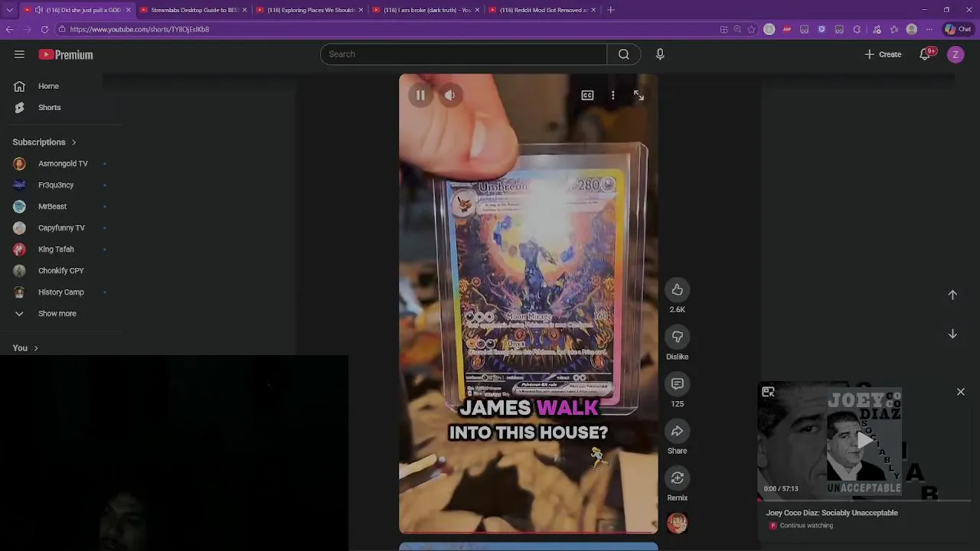Add this page to favorites star

[751, 29]
